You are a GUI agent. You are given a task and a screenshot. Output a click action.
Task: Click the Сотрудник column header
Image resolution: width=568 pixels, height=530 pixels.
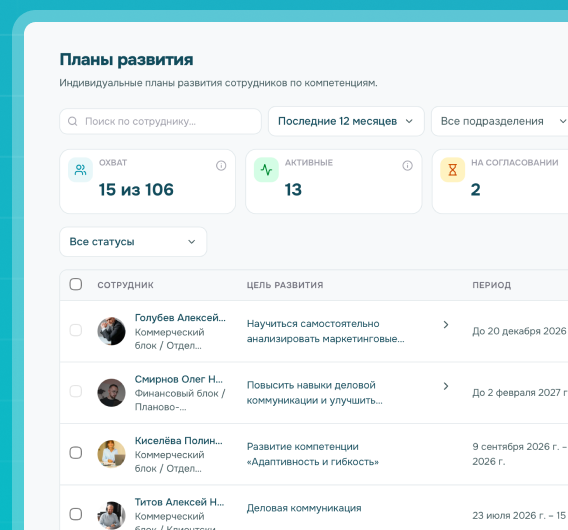coord(125,285)
